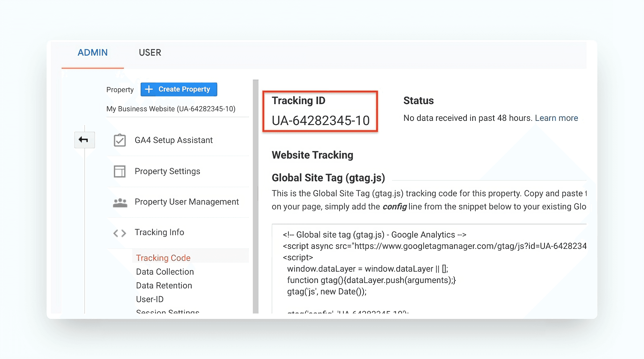Switch to the USER tab

click(150, 53)
